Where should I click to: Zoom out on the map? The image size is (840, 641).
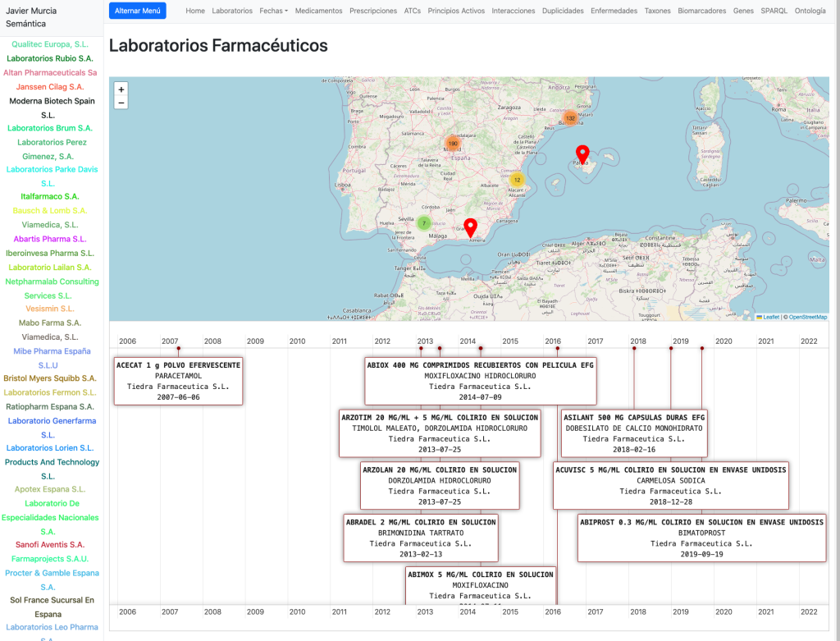click(x=121, y=103)
